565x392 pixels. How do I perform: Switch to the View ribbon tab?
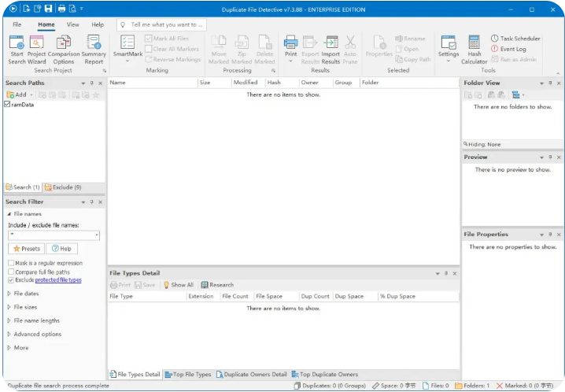point(72,24)
